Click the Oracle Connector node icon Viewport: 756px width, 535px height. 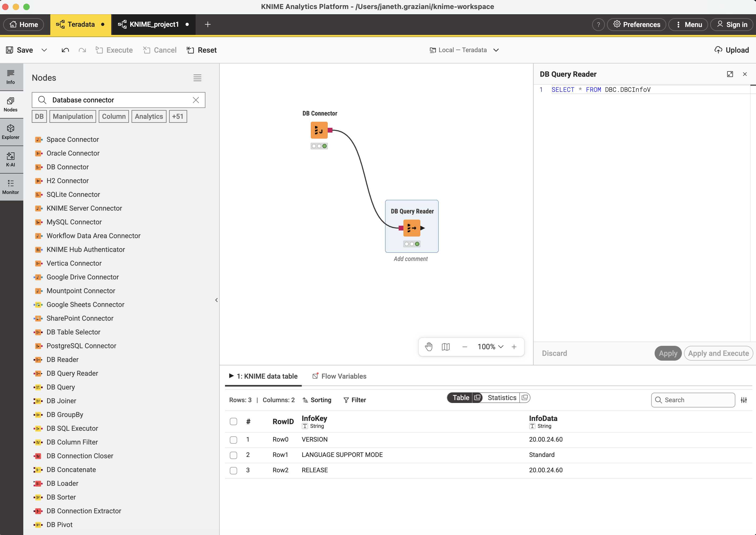coord(38,153)
